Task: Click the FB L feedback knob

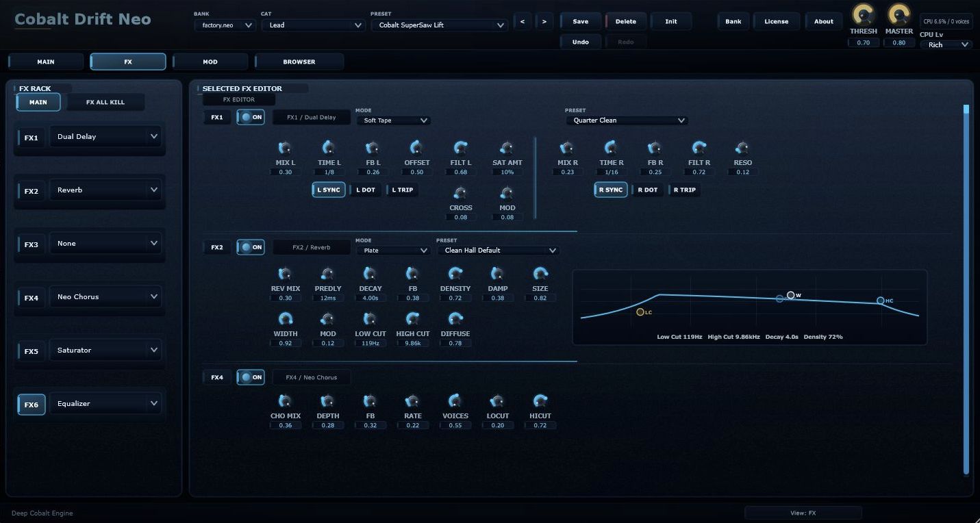Action: tap(372, 148)
